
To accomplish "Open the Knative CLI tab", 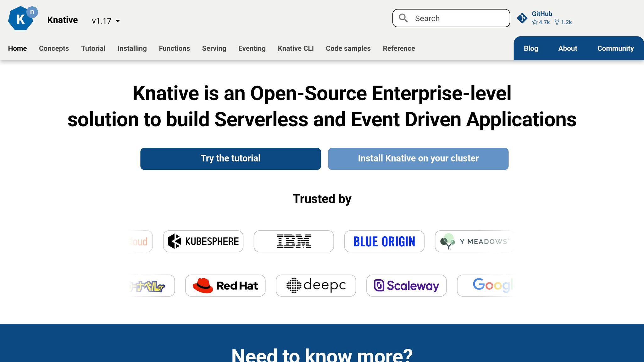I will [296, 48].
